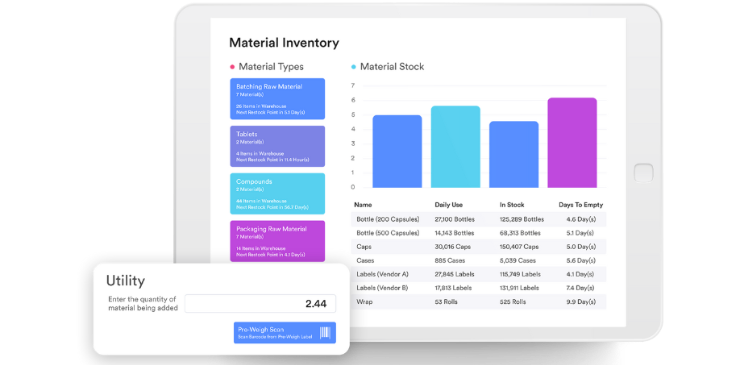Viewport: 740px width, 365px height.
Task: Click the 27,100 Bottles daily use cell
Action: point(454,219)
